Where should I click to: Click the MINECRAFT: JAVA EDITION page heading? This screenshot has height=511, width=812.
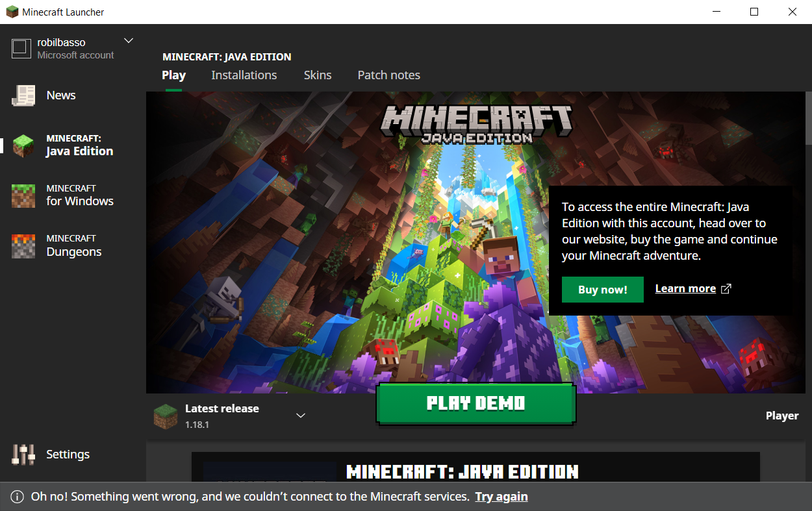[x=227, y=57]
